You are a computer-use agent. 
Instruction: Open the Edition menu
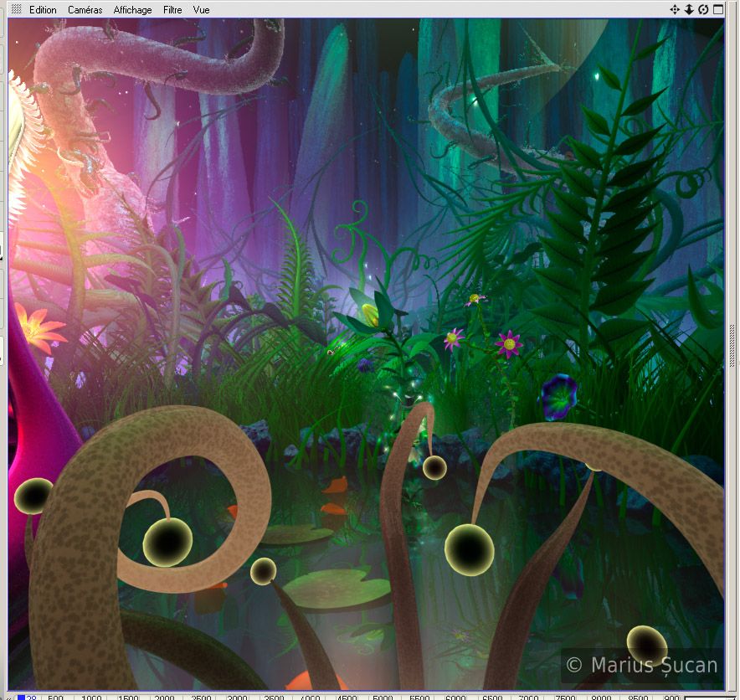click(43, 10)
